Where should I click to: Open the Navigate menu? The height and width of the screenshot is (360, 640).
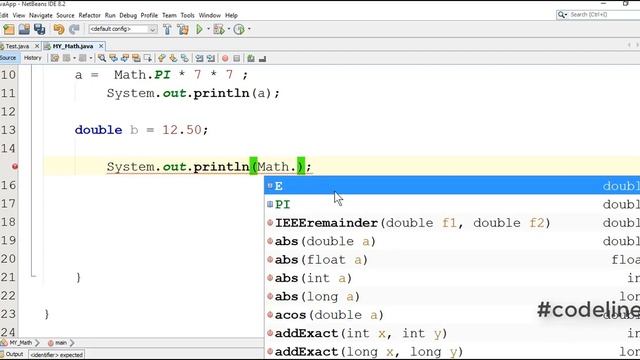click(x=41, y=15)
